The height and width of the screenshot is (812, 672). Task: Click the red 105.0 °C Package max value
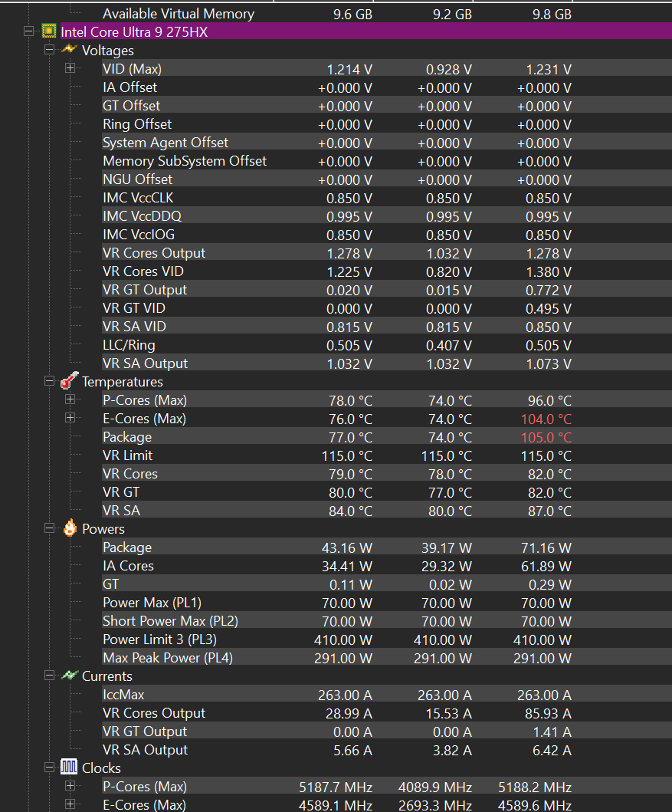(546, 437)
